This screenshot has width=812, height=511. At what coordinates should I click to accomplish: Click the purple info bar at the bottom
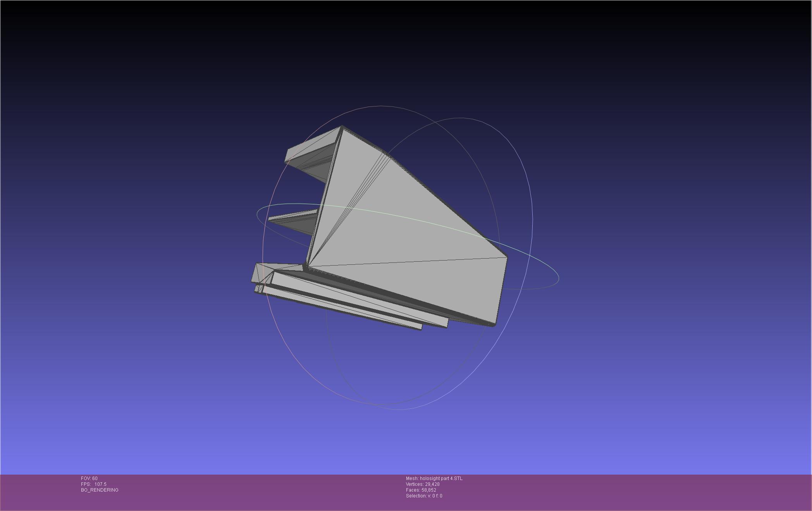coord(620,492)
